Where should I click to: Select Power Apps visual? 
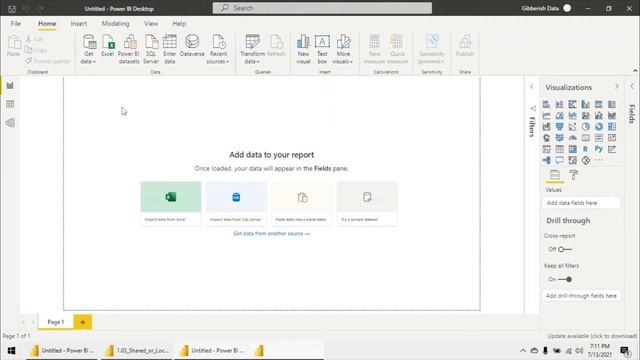pos(585,160)
